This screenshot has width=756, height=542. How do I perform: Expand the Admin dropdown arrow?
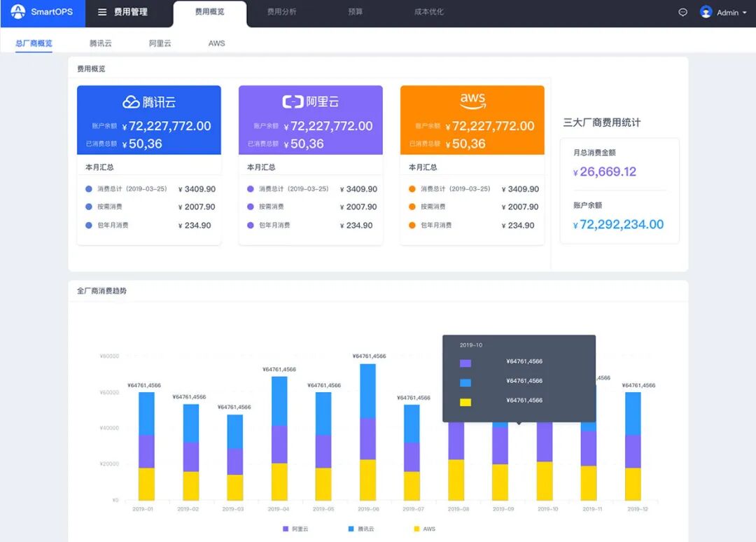tap(744, 13)
